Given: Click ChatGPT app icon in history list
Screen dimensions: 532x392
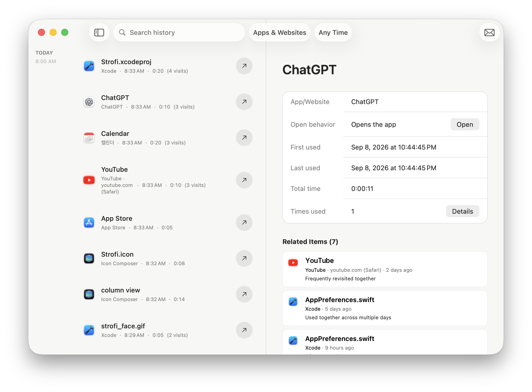Looking at the screenshot, I should 89,102.
